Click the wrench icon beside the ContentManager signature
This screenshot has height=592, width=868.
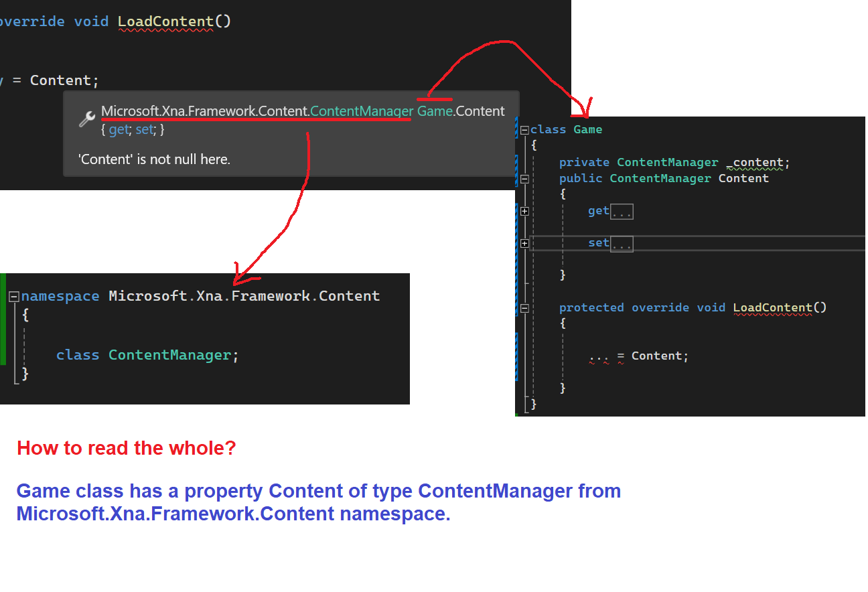(86, 119)
